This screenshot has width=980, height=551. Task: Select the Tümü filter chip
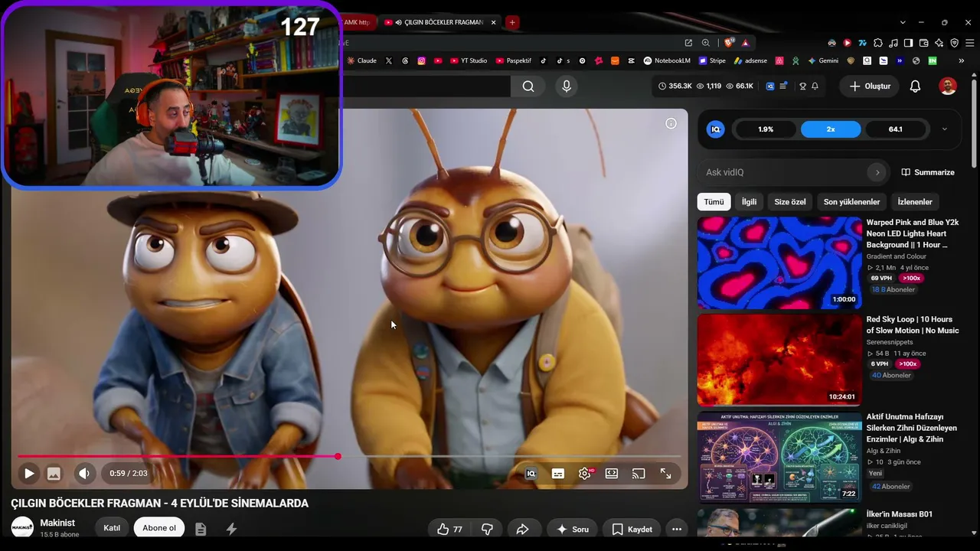click(714, 202)
